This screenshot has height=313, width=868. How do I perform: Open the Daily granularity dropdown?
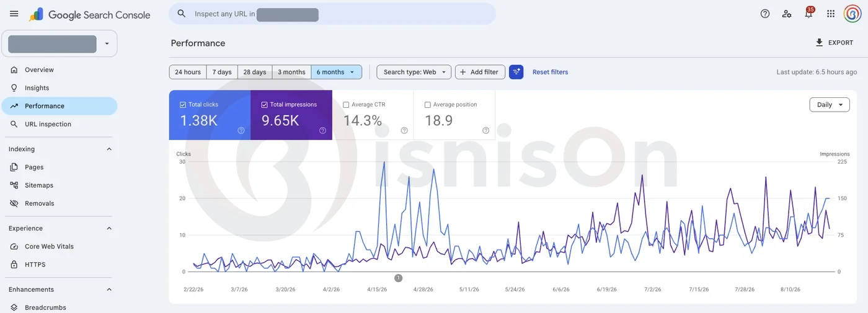point(830,105)
